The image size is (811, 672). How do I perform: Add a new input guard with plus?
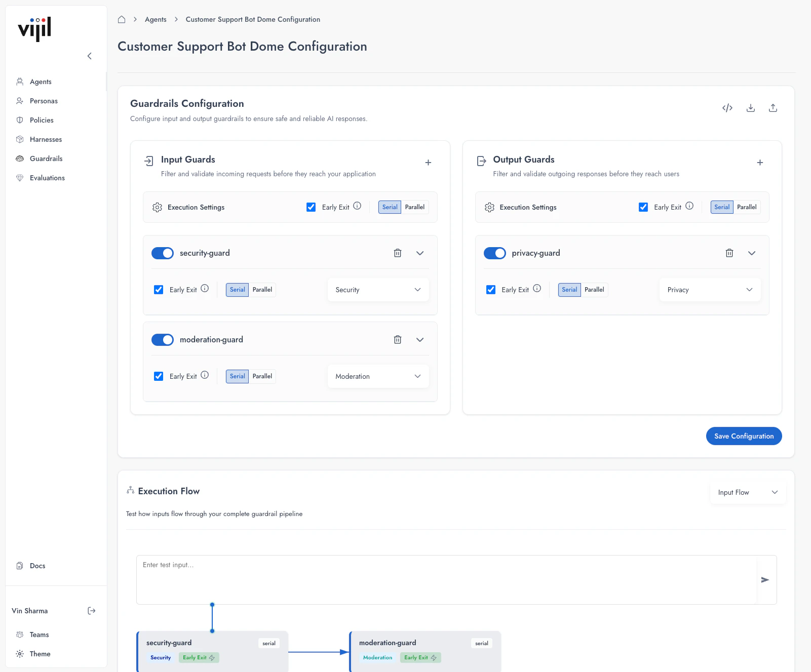(x=428, y=163)
